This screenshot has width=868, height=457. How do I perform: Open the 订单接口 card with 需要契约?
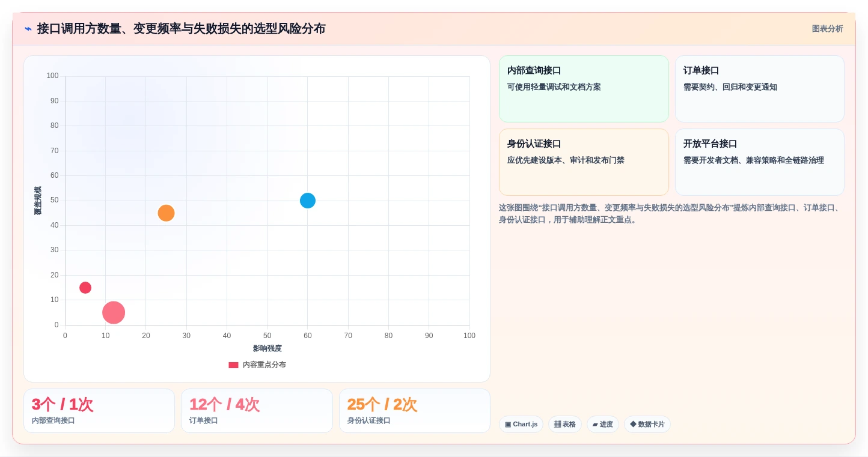(x=760, y=89)
